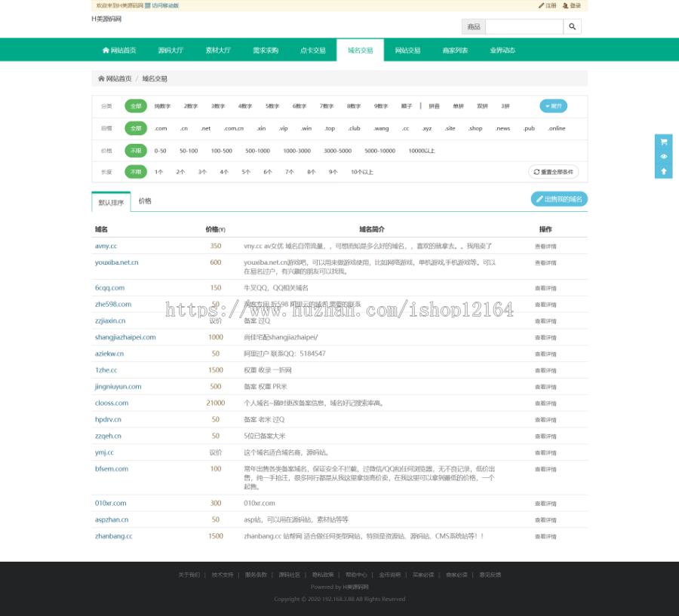Open 素材大厅 nav menu
679x616 pixels.
coord(218,51)
